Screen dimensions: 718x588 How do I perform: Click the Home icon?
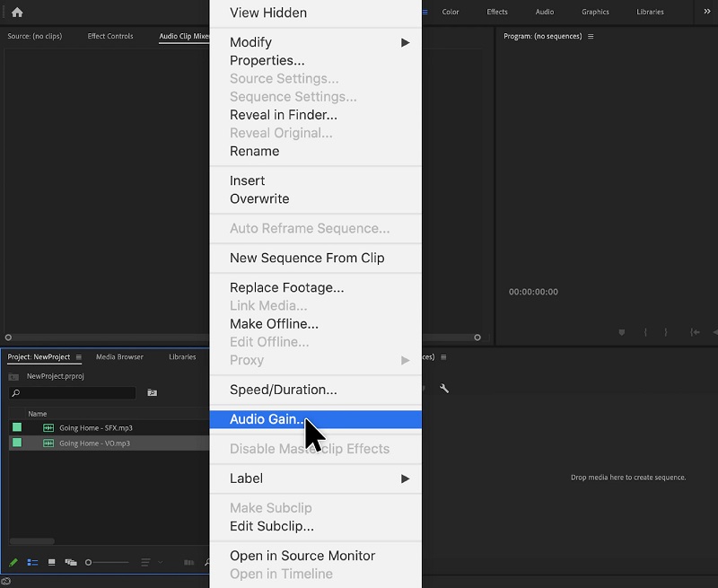pos(16,13)
